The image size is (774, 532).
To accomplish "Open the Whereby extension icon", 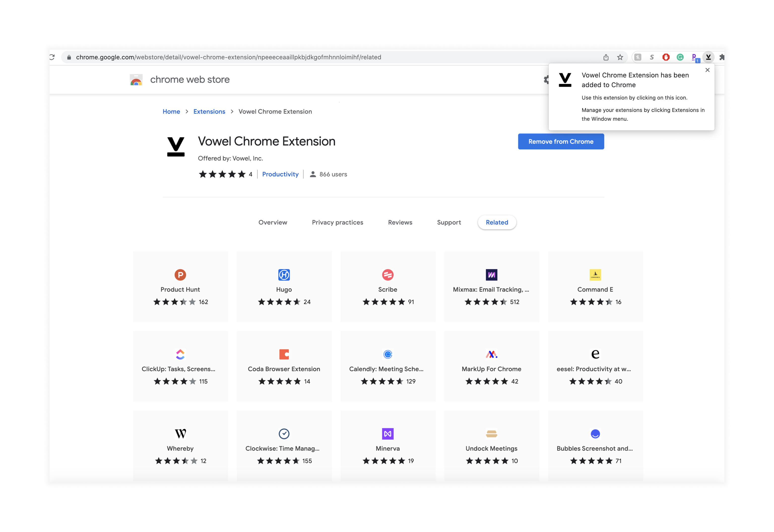I will tap(180, 434).
